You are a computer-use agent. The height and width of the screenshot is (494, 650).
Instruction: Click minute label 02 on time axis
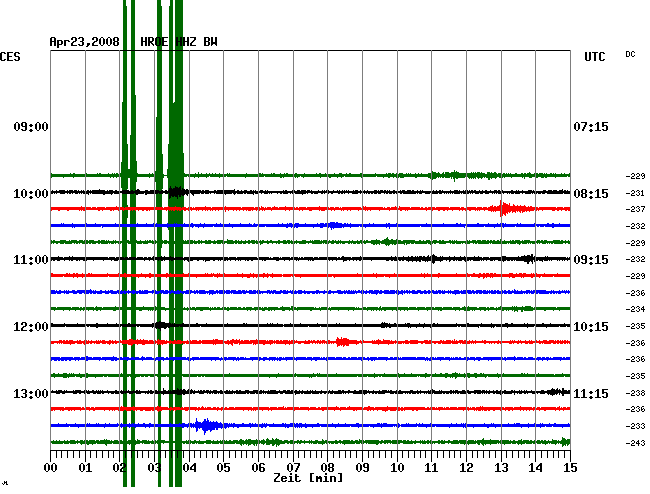pyautogui.click(x=120, y=468)
